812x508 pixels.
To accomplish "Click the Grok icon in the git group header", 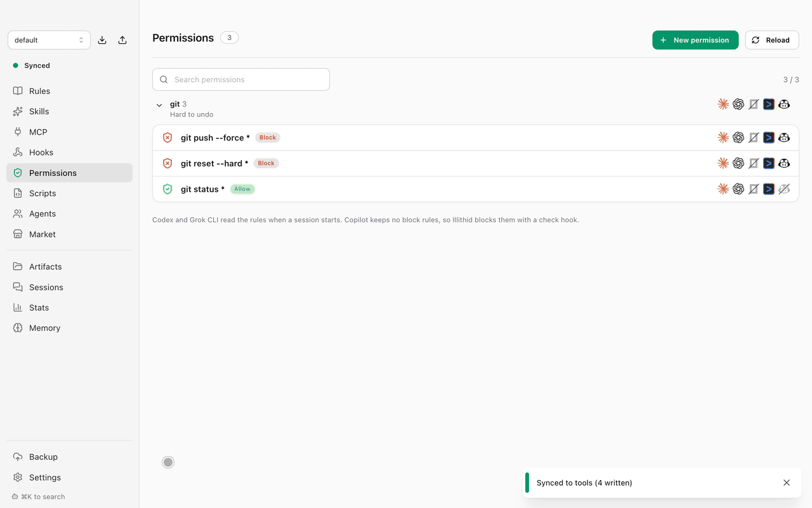I will (x=754, y=104).
